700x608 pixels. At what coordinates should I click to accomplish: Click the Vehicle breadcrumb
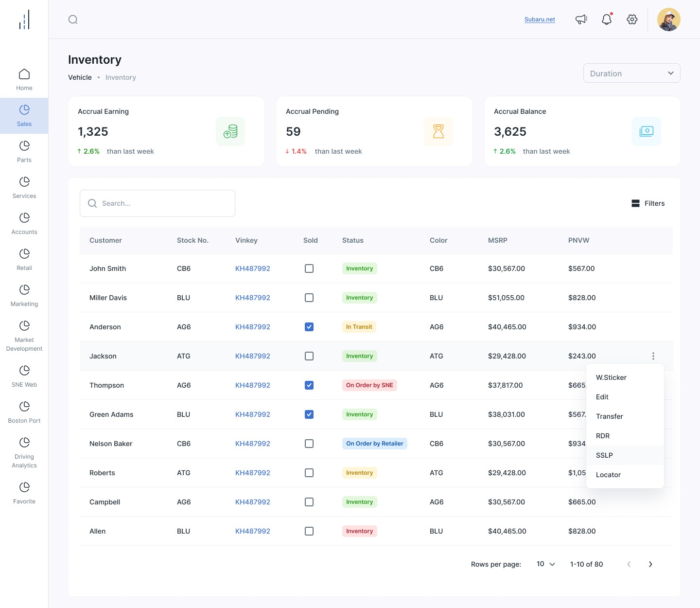coord(80,77)
